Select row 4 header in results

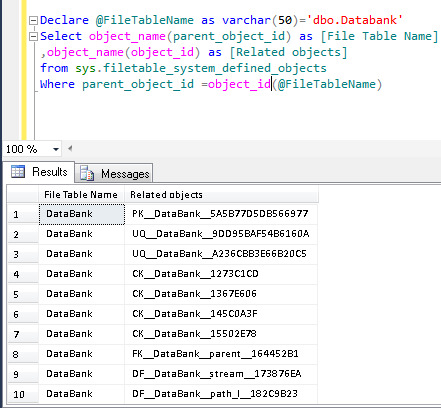pos(23,274)
